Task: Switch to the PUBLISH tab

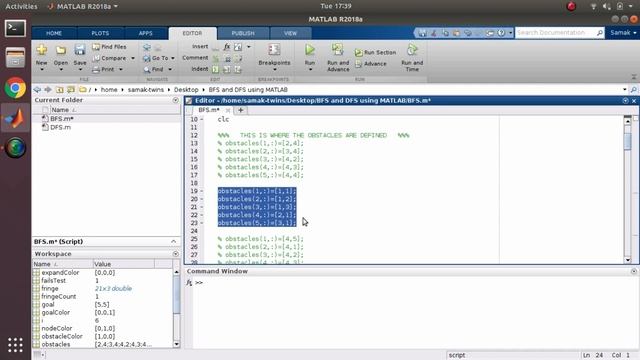Action: pos(243,33)
